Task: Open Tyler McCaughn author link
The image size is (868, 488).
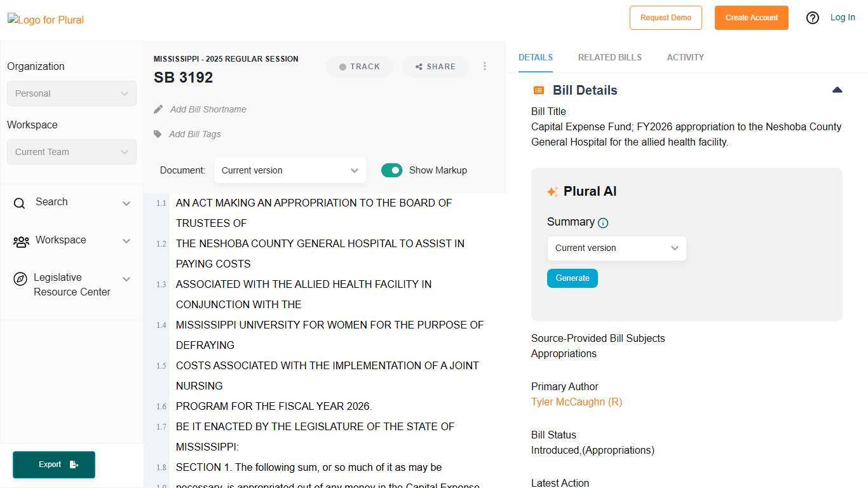Action: click(x=576, y=402)
